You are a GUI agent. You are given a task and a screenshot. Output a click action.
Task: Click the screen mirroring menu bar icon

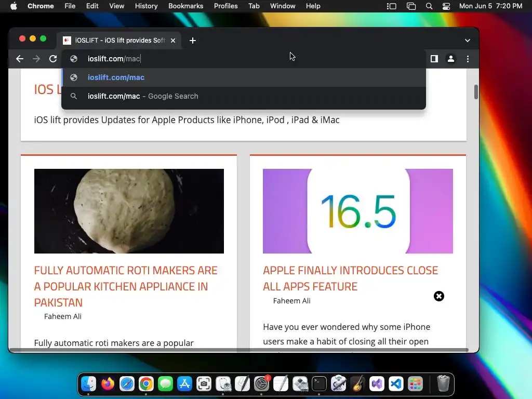411,6
